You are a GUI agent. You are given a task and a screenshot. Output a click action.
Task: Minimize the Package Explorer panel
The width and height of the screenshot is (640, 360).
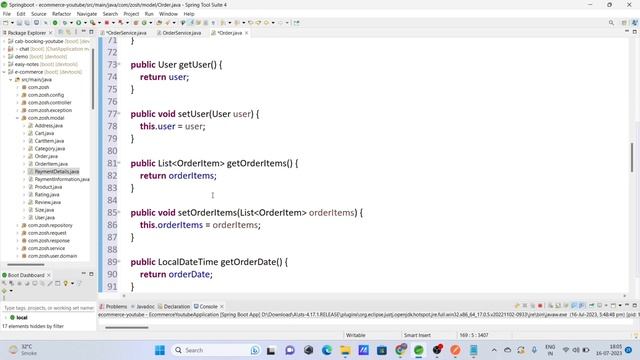coord(83,32)
